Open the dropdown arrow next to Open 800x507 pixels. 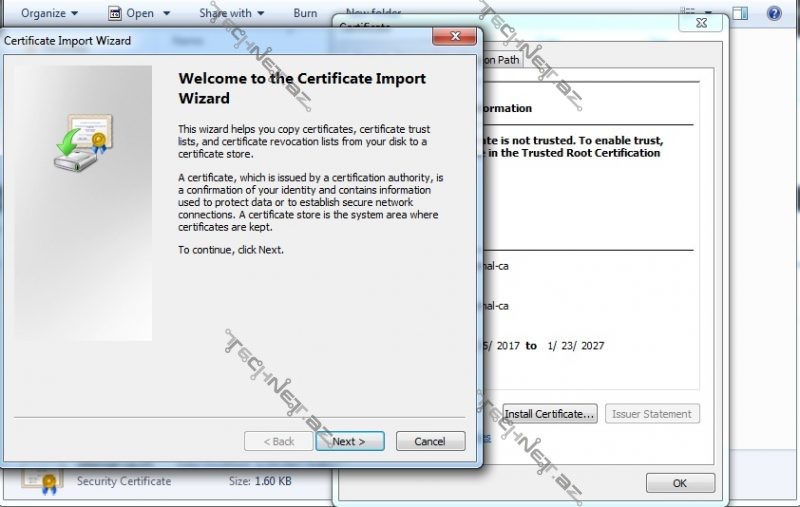[x=167, y=14]
